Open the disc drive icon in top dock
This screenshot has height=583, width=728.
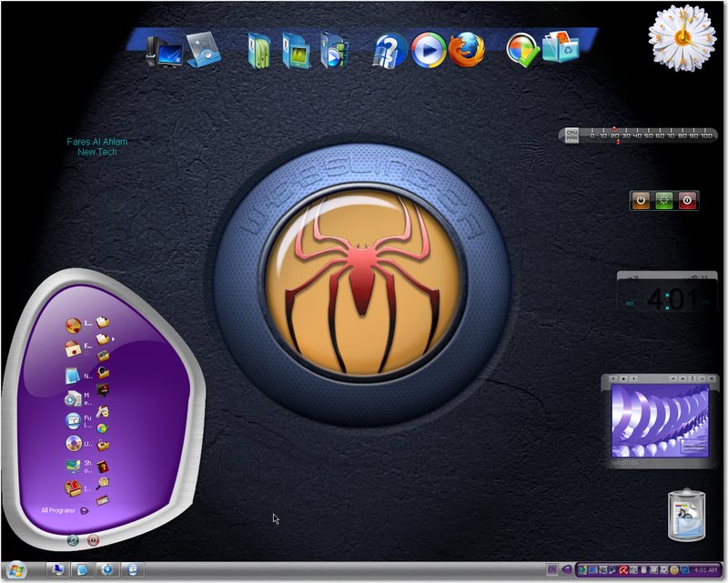pos(203,50)
